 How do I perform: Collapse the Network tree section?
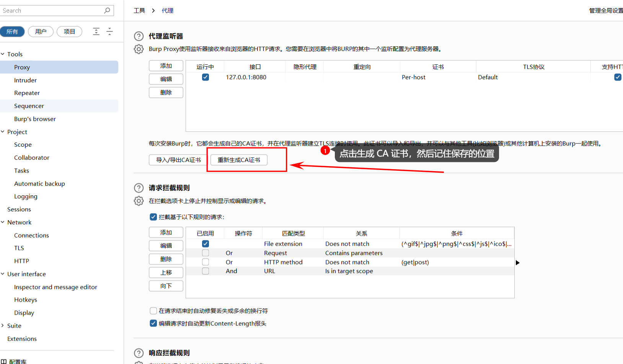tap(3, 222)
